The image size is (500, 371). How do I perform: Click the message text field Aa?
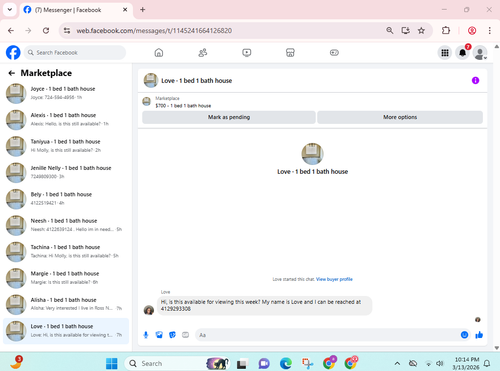point(327,335)
